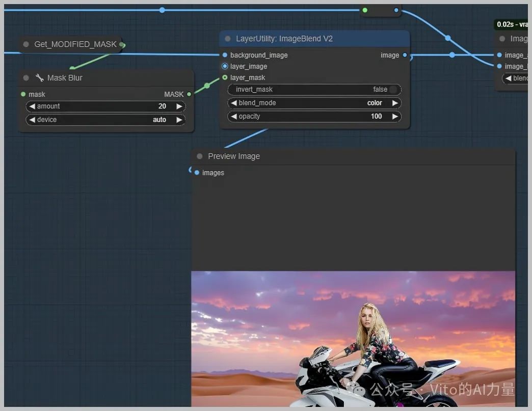This screenshot has width=532, height=411.
Task: Click the 0.02s execution time badge
Action: coord(512,24)
